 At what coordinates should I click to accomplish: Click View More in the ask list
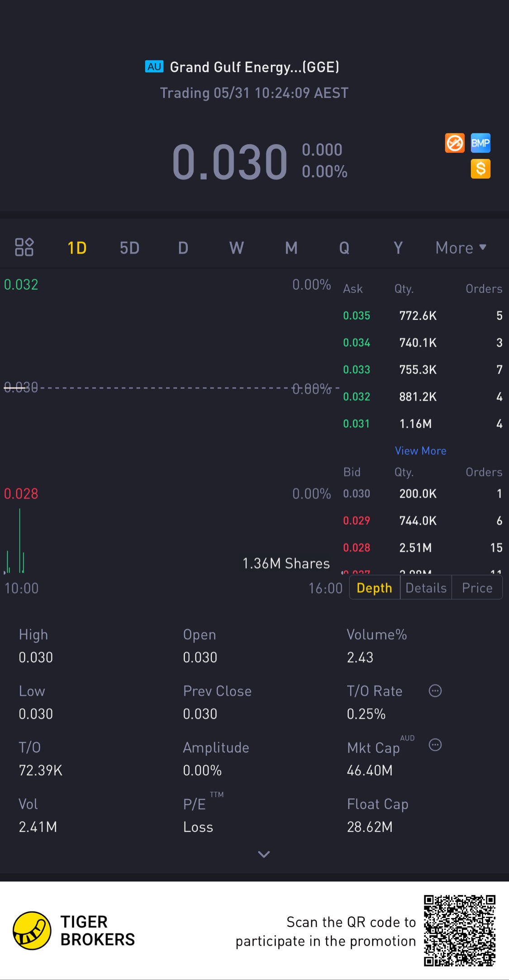(420, 451)
